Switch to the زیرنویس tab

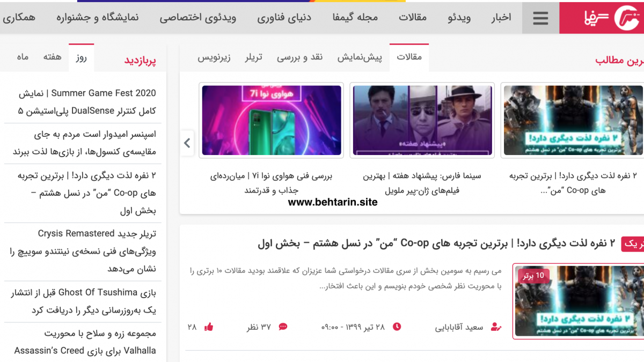pos(214,57)
